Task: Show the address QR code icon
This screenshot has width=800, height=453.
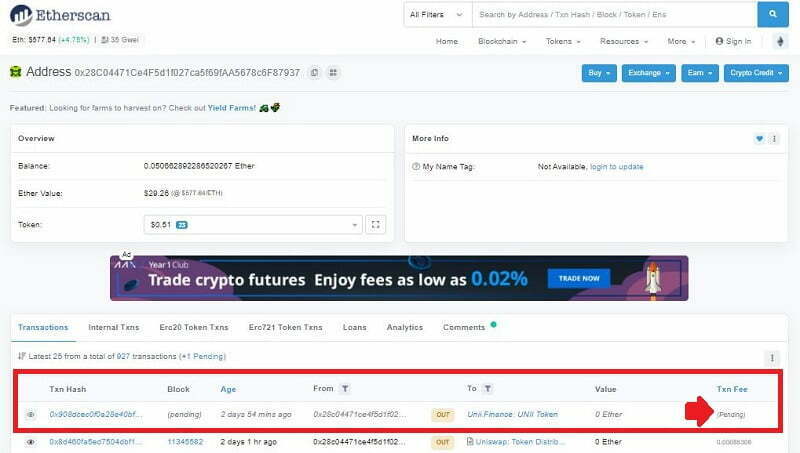Action: click(333, 72)
